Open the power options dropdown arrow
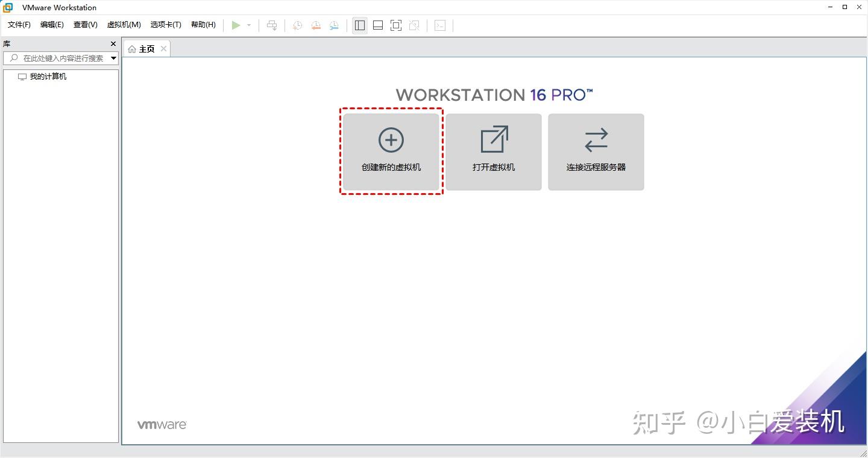The width and height of the screenshot is (868, 458). [248, 25]
